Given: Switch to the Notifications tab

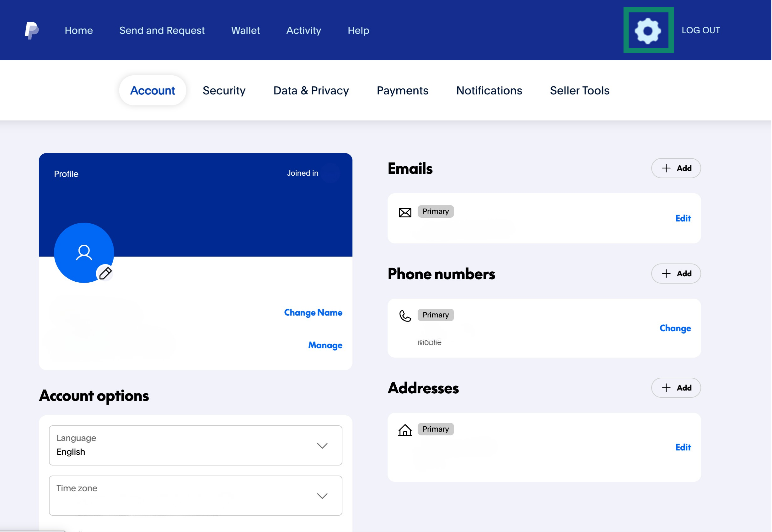Looking at the screenshot, I should 489,90.
